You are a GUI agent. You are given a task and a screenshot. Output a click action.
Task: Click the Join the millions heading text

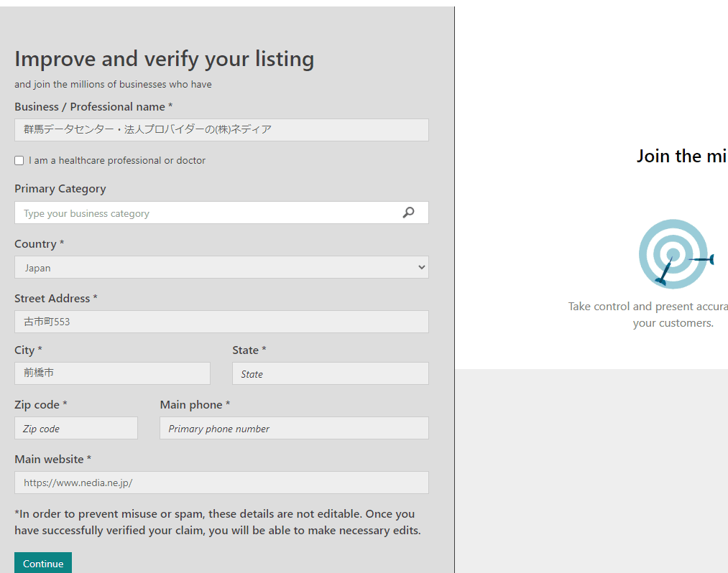(682, 157)
